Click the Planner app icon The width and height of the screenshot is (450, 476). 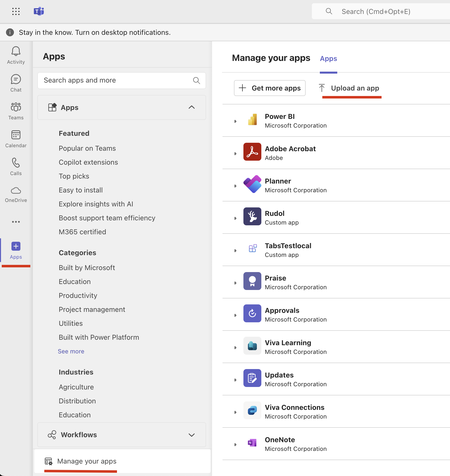coord(252,184)
